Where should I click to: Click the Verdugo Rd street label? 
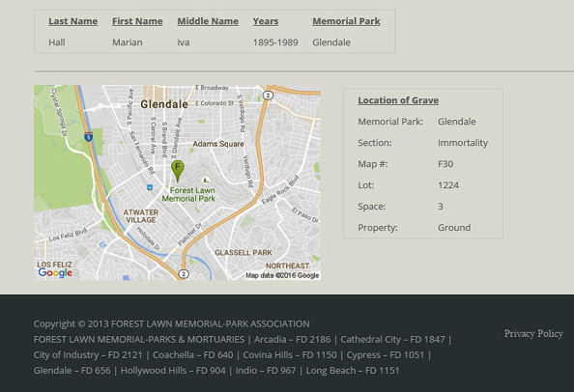(x=248, y=171)
